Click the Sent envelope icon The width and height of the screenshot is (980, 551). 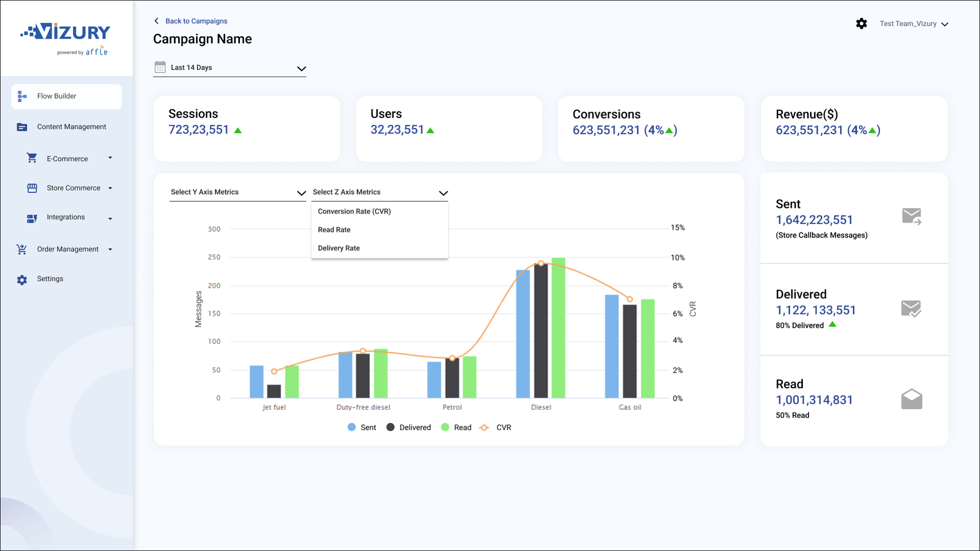pyautogui.click(x=912, y=217)
